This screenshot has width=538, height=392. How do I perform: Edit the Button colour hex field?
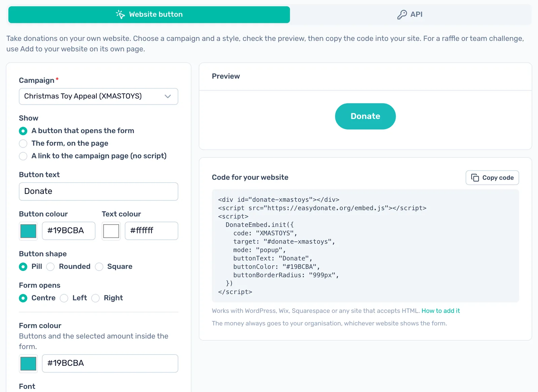click(69, 231)
